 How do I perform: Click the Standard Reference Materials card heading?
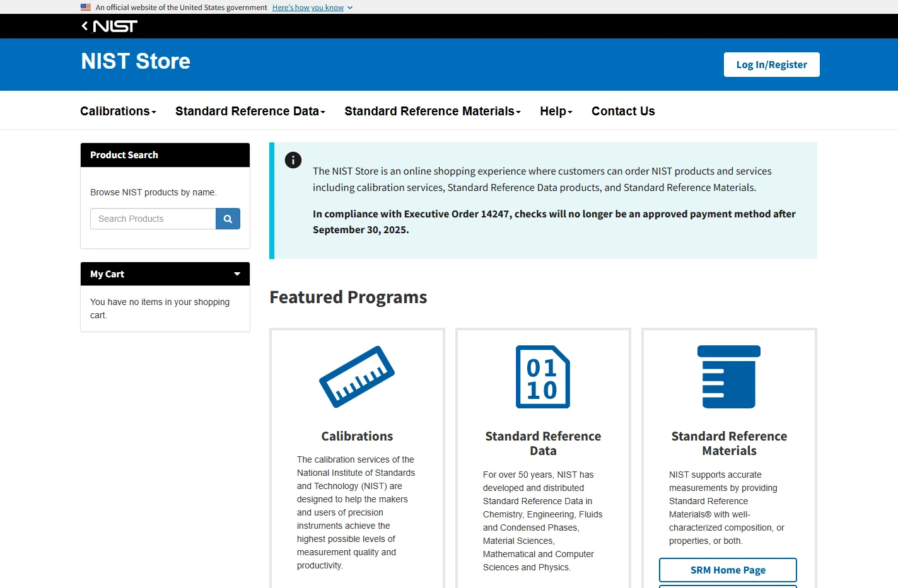[x=729, y=443]
